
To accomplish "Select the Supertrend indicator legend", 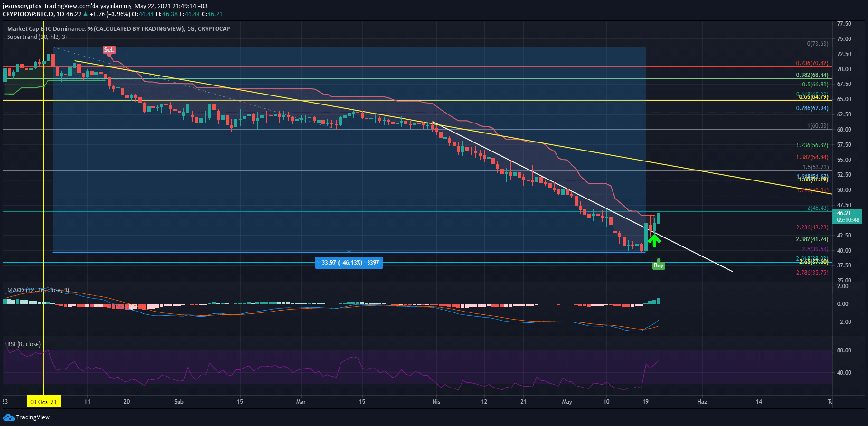I will [x=37, y=37].
